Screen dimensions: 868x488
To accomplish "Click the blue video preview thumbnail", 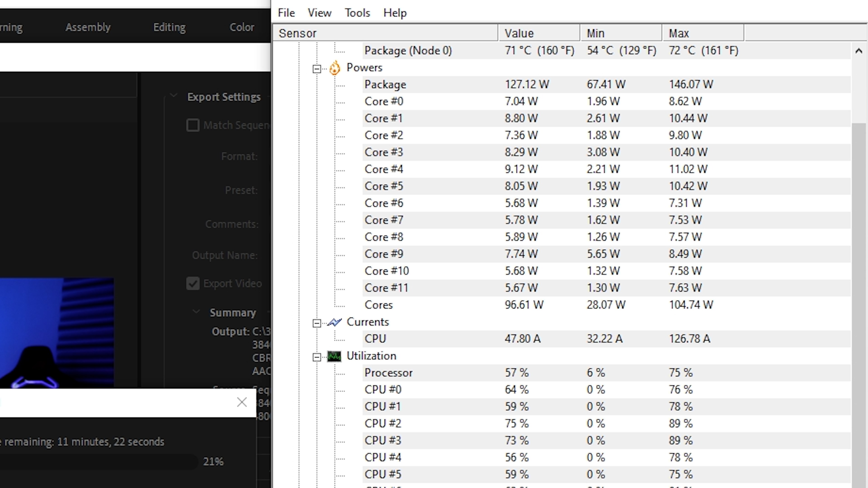I will pos(57,333).
